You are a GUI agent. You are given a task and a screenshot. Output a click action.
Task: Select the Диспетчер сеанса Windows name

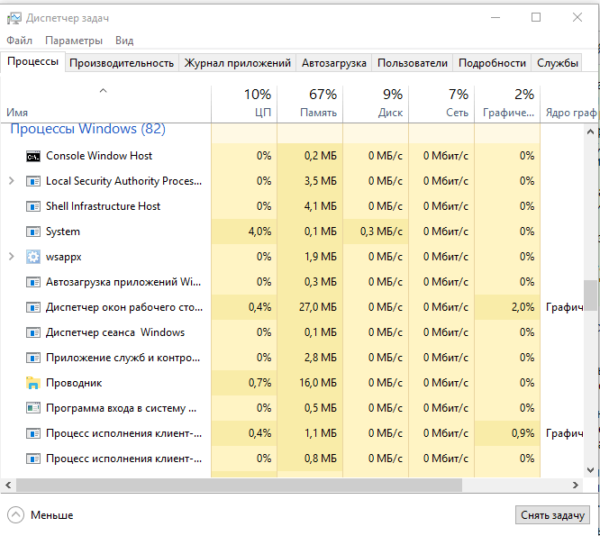115,332
